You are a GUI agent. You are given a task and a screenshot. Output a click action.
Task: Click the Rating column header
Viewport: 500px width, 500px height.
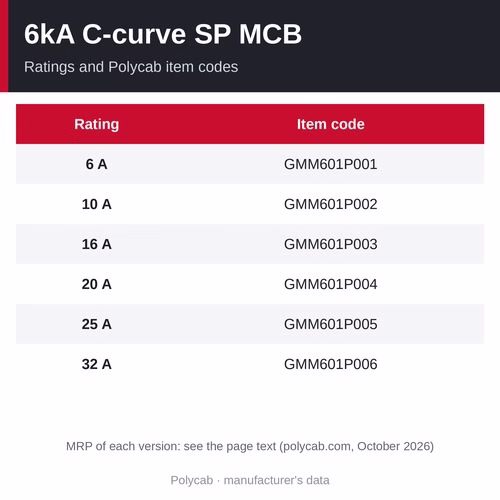[x=97, y=124]
